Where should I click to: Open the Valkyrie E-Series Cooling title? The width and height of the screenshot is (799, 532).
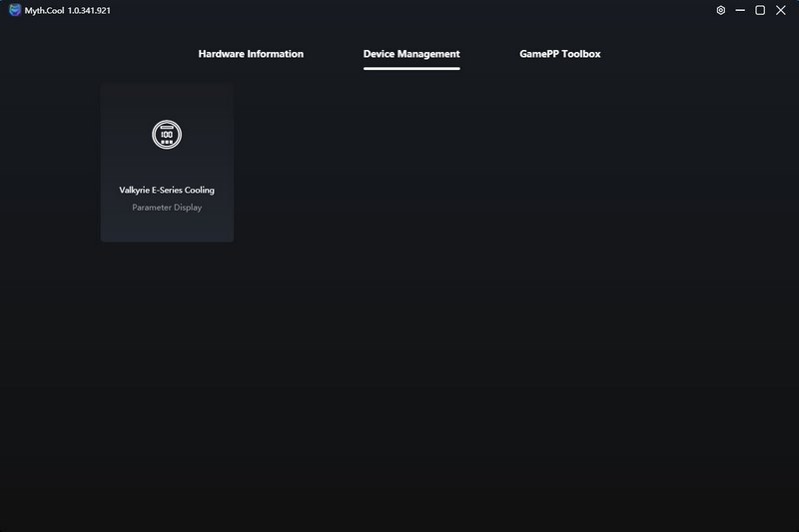167,190
